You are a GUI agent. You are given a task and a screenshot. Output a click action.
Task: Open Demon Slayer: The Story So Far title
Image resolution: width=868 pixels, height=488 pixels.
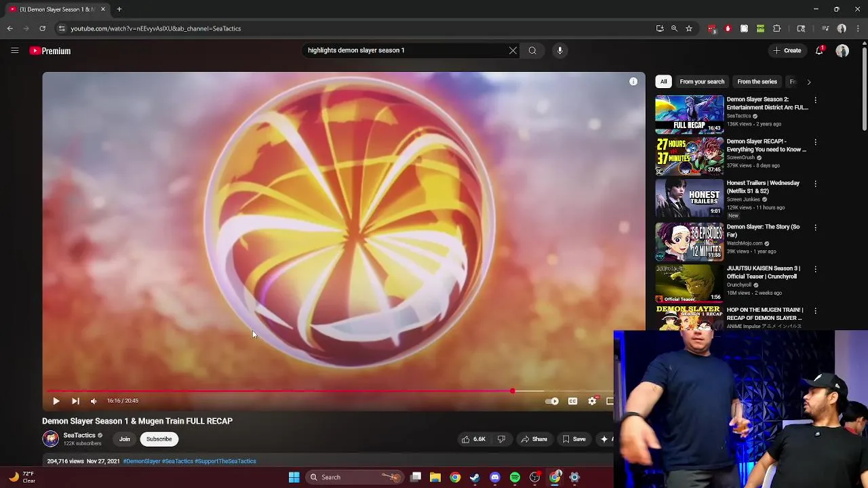click(763, 230)
